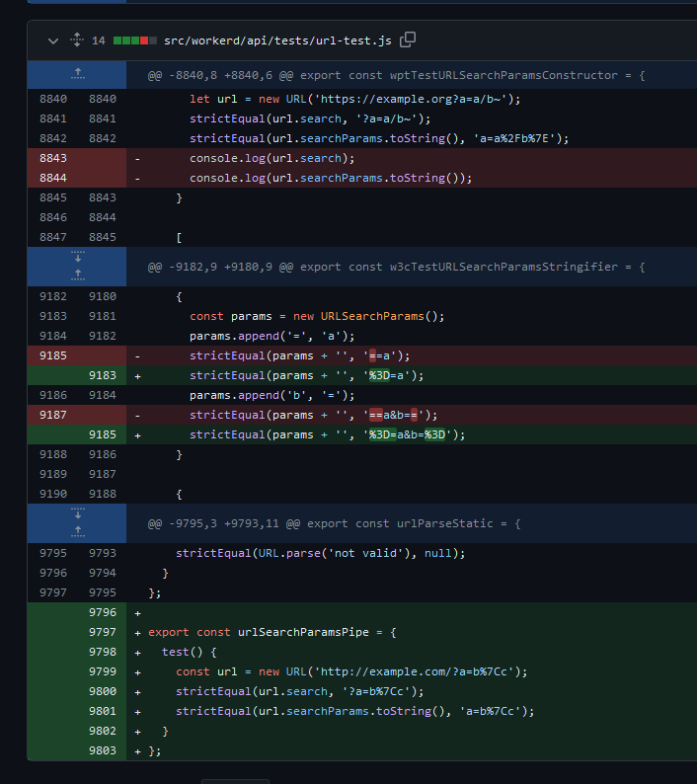Viewport: 697px width, 784px height.
Task: Expand down above the w3cTestURLSearchParamsStringifier hunk
Action: pyautogui.click(x=78, y=258)
